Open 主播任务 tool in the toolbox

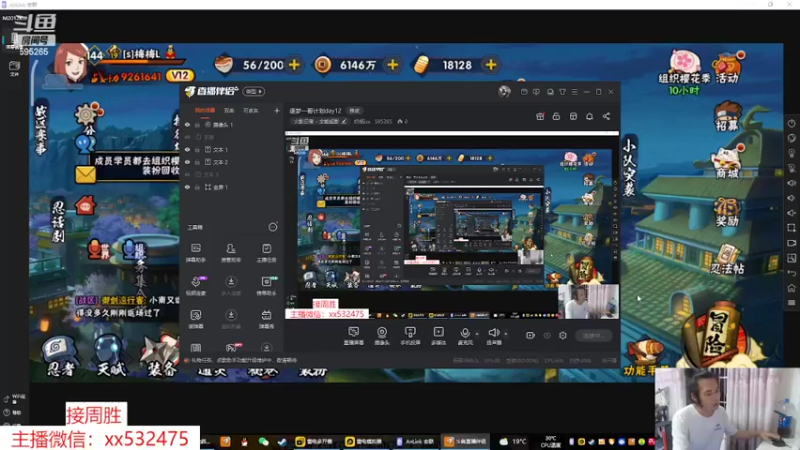click(266, 252)
